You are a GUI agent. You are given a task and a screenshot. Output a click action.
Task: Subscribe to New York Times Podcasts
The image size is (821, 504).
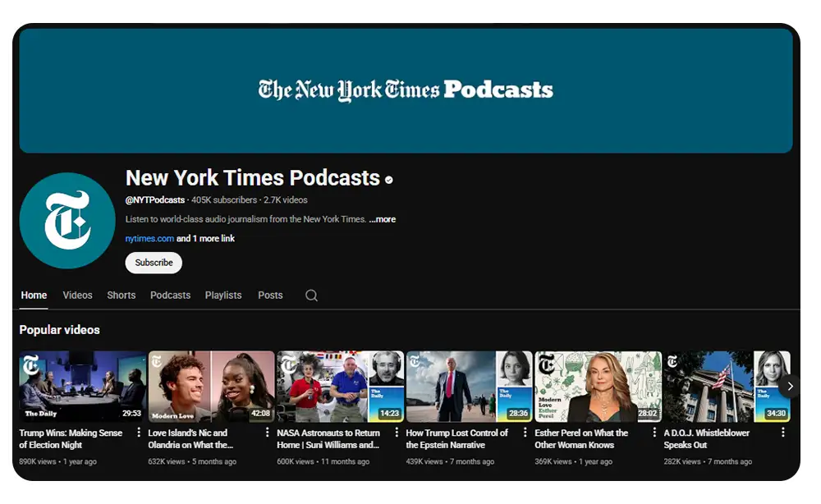pyautogui.click(x=154, y=263)
